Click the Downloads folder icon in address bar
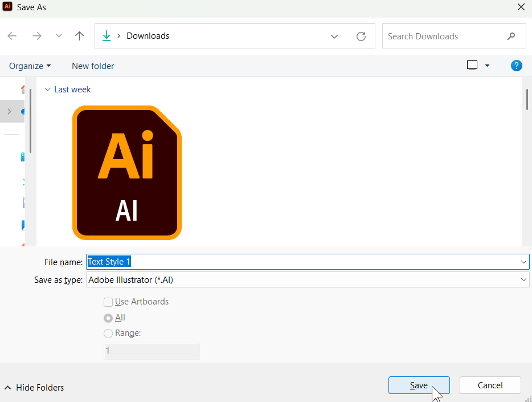 click(x=107, y=36)
